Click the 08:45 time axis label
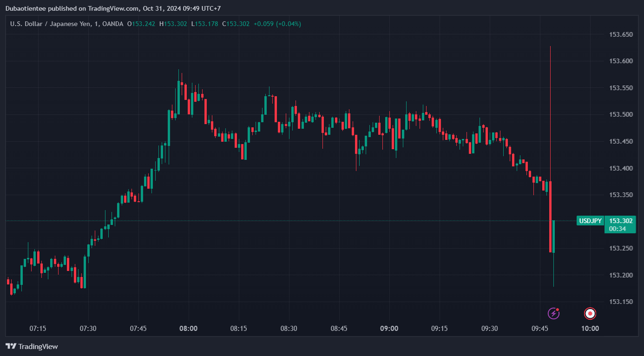This screenshot has height=356, width=644. point(339,329)
